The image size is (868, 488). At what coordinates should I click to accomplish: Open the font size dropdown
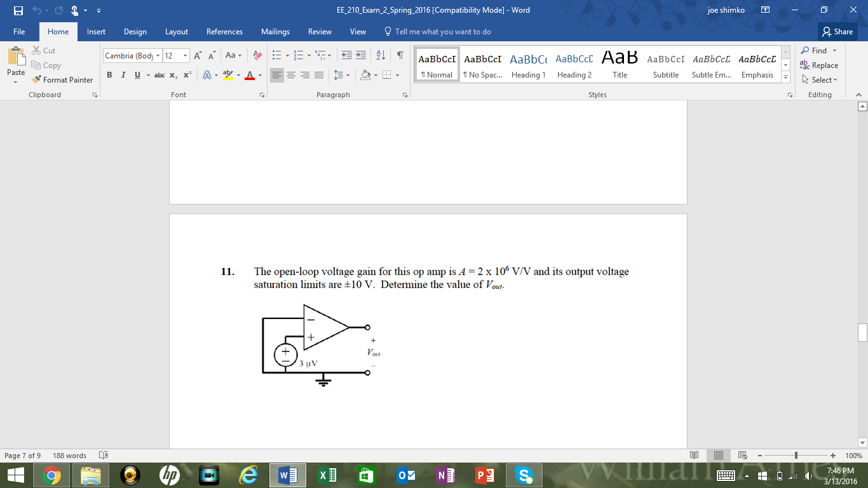(184, 55)
